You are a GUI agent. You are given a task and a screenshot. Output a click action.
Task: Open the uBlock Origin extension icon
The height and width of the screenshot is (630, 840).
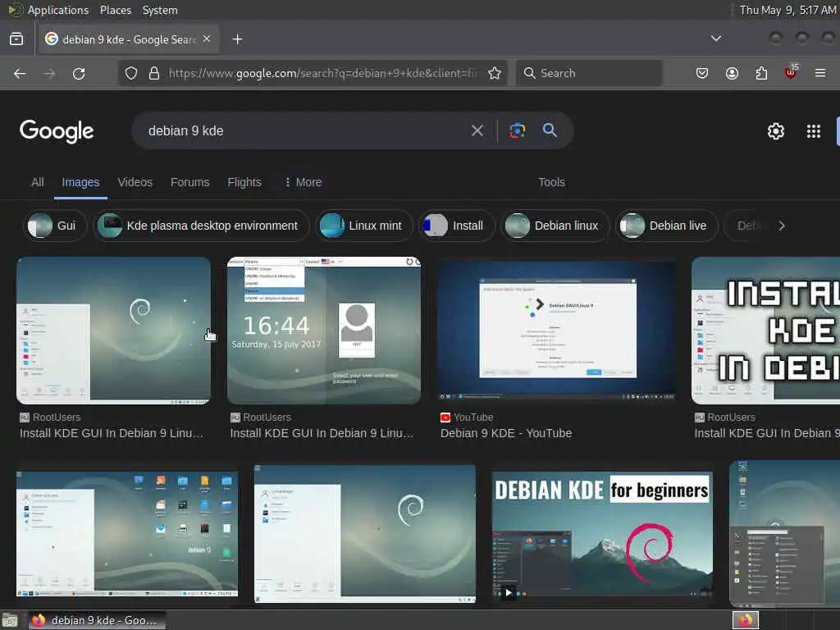click(x=791, y=72)
